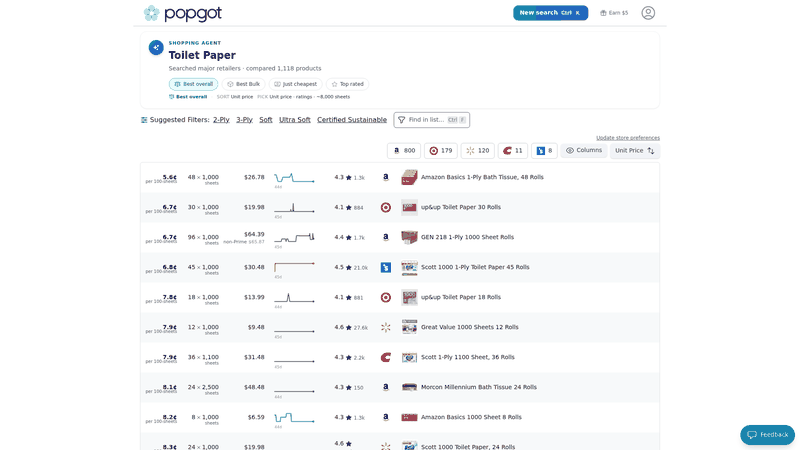This screenshot has width=800, height=450.
Task: Open Morcon Millennium product thumbnail
Action: tap(409, 387)
